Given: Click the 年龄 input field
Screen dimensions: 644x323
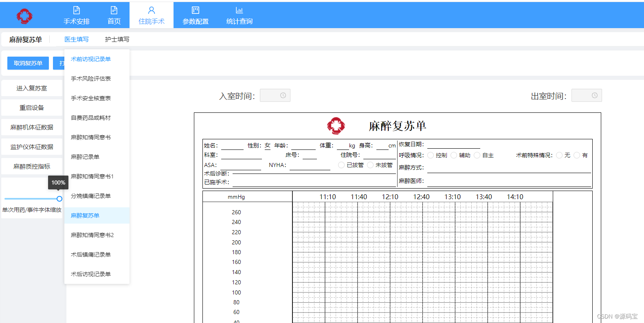Looking at the screenshot, I should click(x=303, y=146).
